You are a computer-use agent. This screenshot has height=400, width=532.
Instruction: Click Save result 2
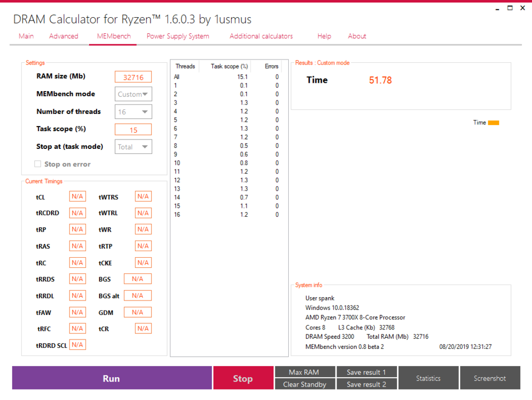[367, 384]
